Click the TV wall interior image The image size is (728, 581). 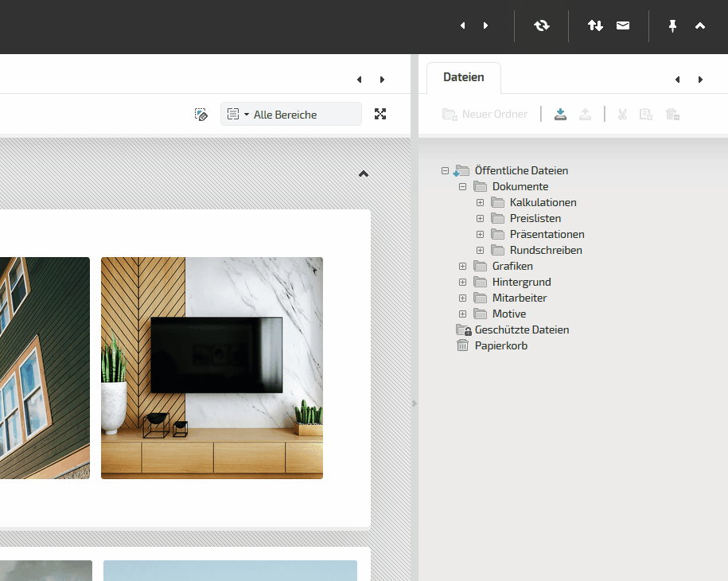pos(212,368)
